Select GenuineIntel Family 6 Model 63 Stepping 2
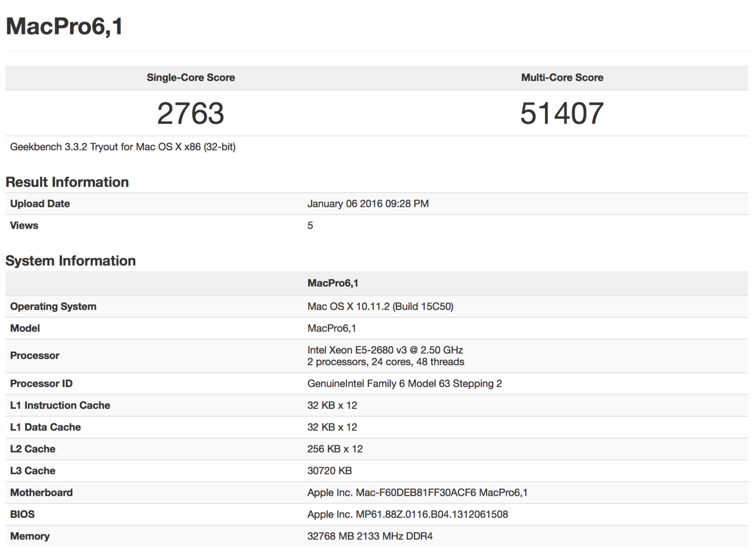Image resolution: width=756 pixels, height=556 pixels. tap(405, 384)
